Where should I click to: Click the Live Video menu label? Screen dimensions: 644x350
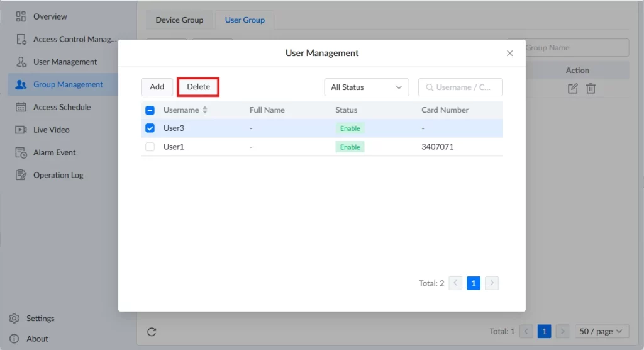(x=52, y=130)
